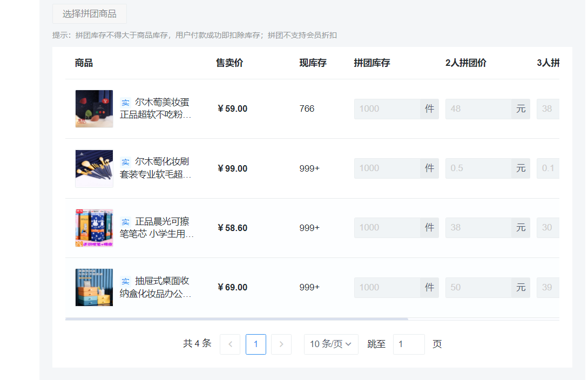Click 2人拼团价 field showing 0.5
This screenshot has width=588, height=380.
tap(478, 168)
